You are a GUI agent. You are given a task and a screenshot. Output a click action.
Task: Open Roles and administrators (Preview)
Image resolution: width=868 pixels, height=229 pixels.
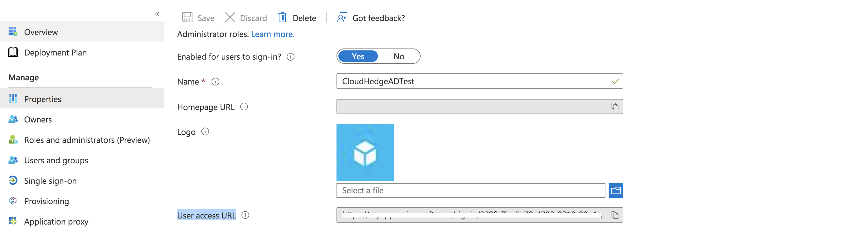click(x=87, y=140)
